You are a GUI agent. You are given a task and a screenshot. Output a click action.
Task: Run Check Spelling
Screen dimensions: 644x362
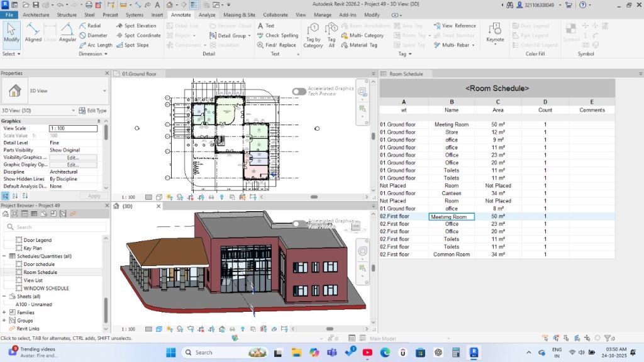(x=277, y=35)
